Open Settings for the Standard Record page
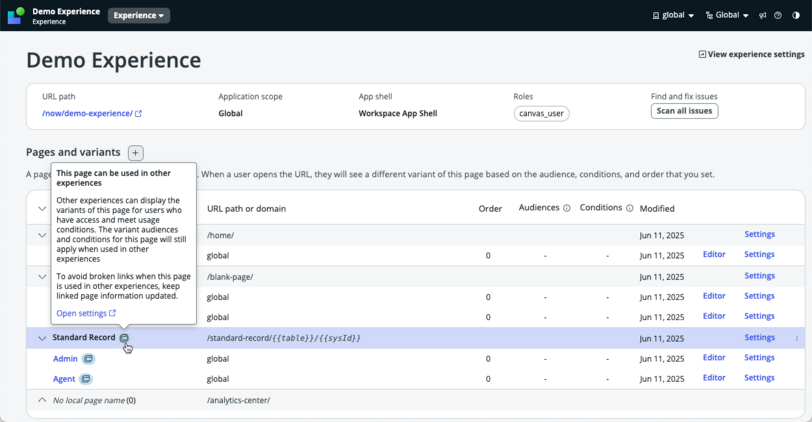The image size is (812, 422). 759,337
